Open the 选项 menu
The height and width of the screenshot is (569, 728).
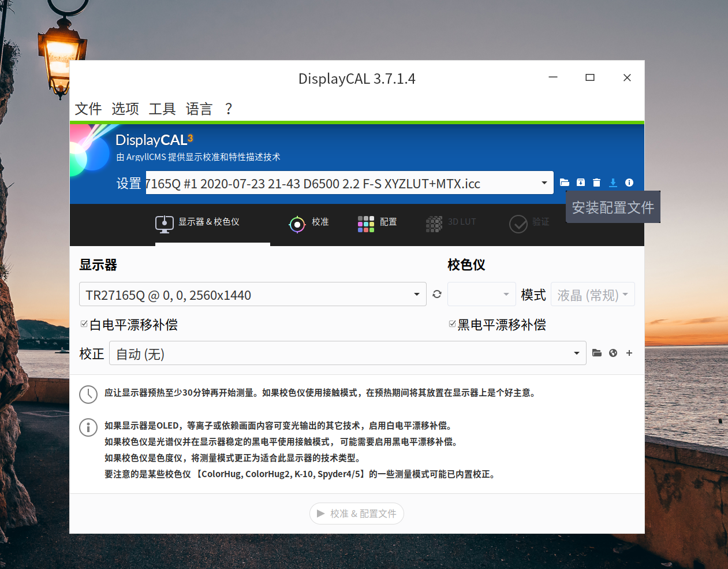pyautogui.click(x=125, y=109)
